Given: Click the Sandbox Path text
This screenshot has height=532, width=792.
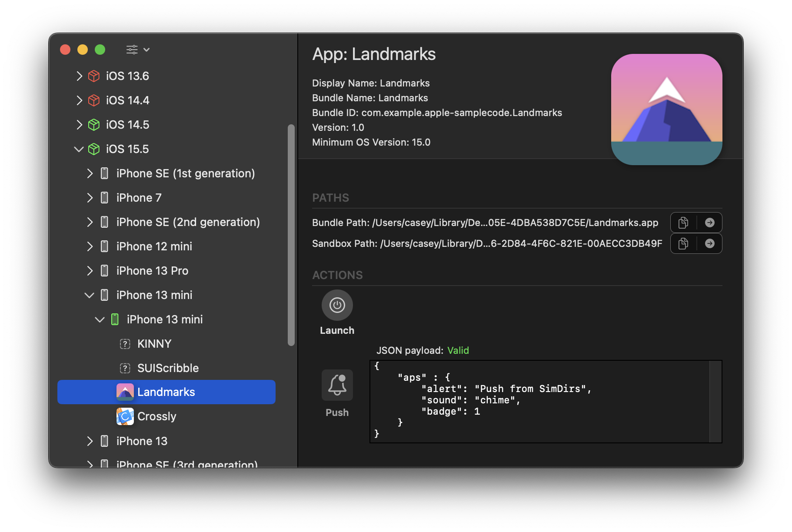Looking at the screenshot, I should click(487, 243).
